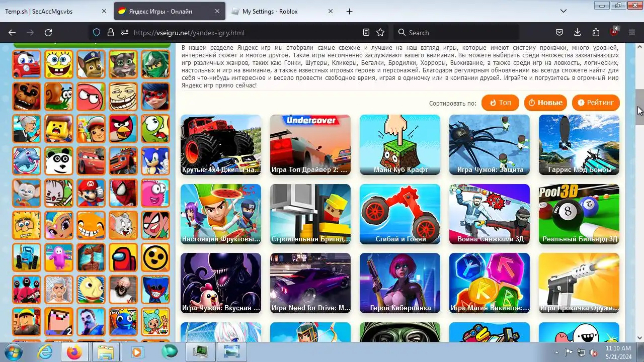This screenshot has height=362, width=644.
Task: Open the Huggy Wuggy category icon
Action: point(155,289)
